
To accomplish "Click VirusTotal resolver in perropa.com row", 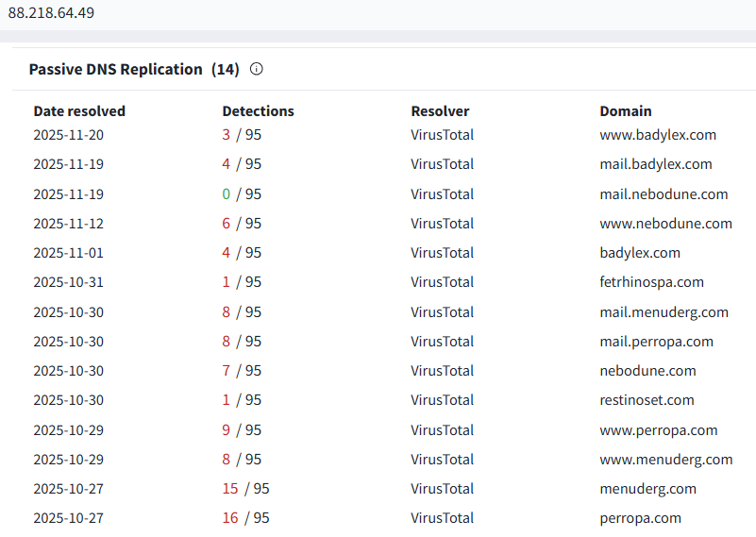I will tap(442, 518).
